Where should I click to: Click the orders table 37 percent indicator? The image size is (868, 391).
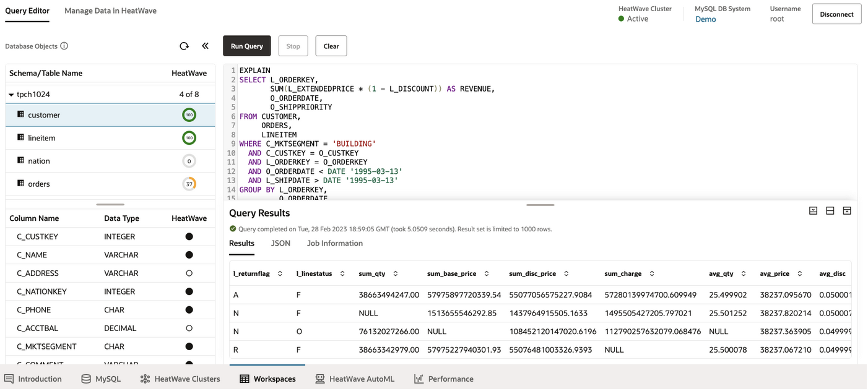[x=189, y=184]
